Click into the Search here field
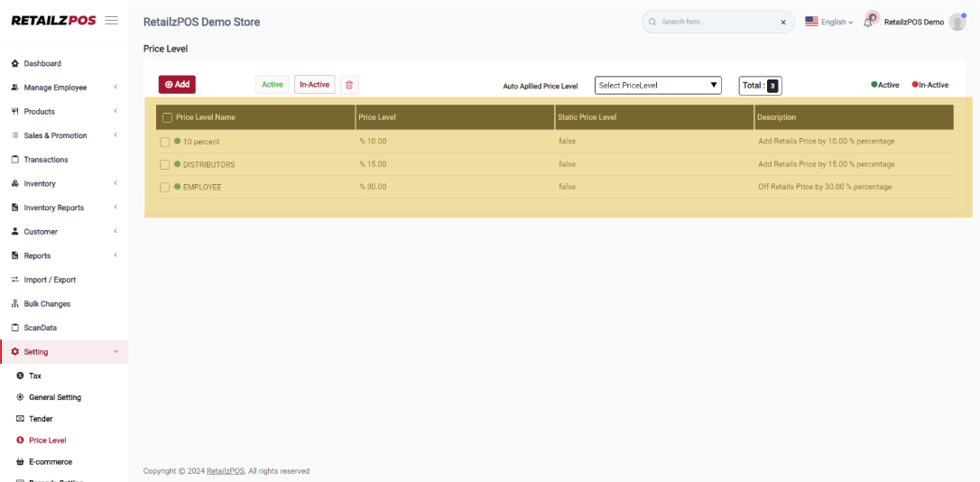 click(713, 22)
